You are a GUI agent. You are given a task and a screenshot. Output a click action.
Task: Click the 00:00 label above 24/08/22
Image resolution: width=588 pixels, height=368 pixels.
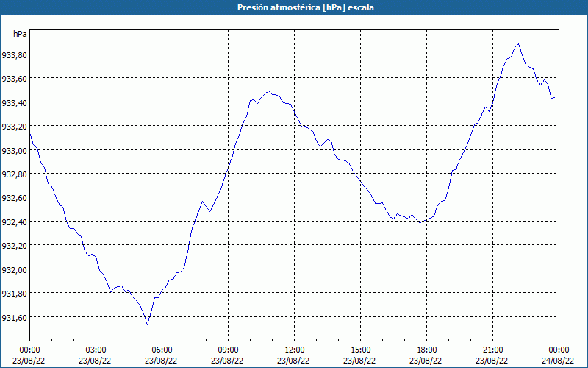(x=559, y=350)
